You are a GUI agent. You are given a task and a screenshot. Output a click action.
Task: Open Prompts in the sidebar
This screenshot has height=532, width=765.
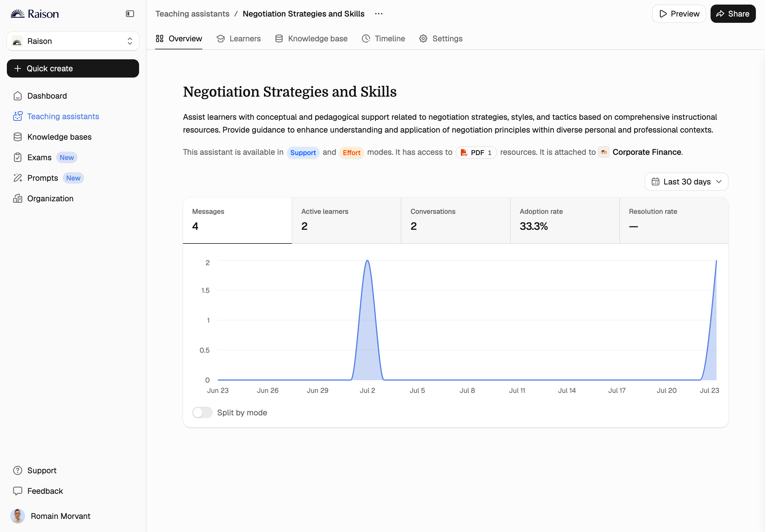(x=73, y=178)
